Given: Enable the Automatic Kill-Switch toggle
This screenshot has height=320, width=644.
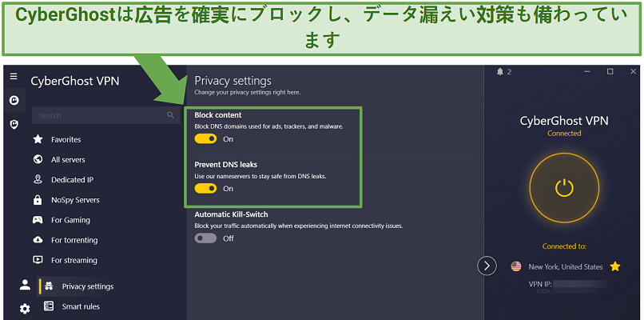Looking at the screenshot, I should (205, 238).
